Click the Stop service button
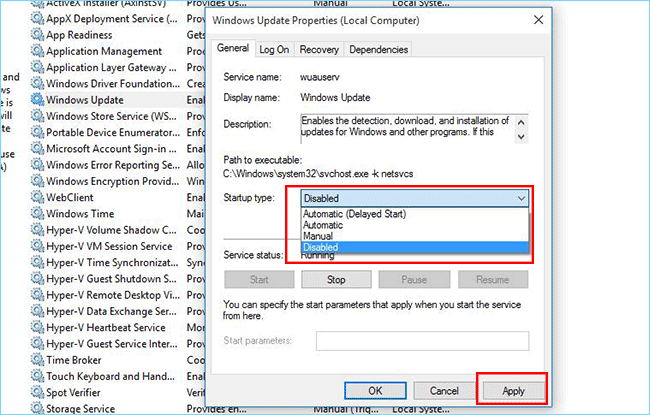The width and height of the screenshot is (650, 415). click(336, 279)
